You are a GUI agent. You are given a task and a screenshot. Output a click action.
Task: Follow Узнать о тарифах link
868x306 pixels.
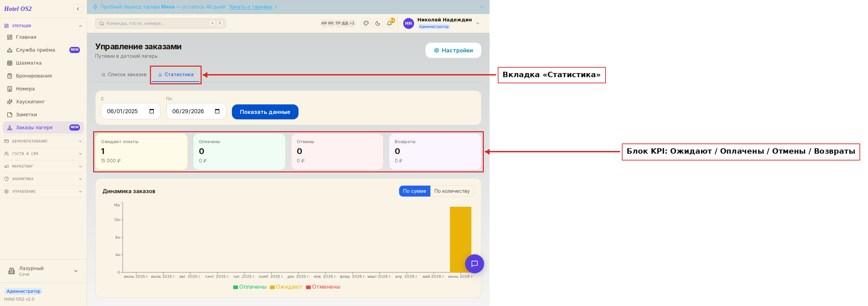pyautogui.click(x=251, y=7)
